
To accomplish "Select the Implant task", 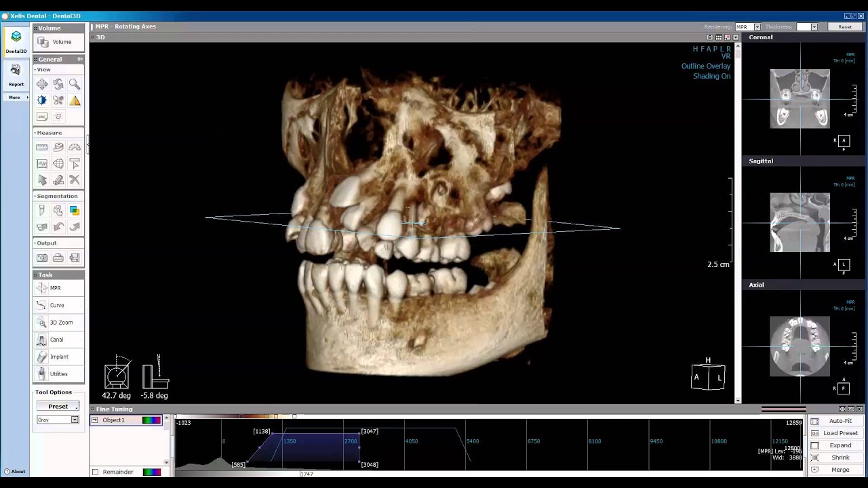I will click(x=58, y=357).
